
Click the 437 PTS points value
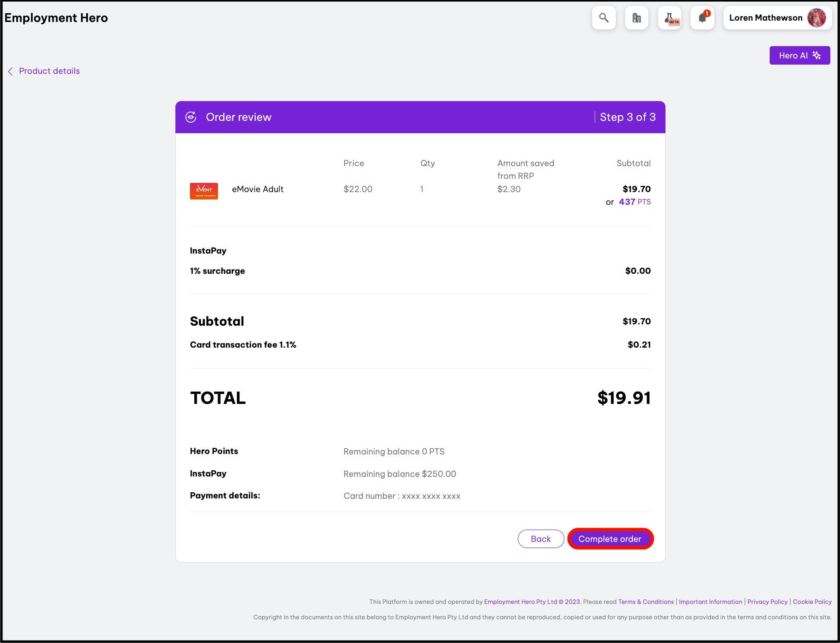pos(635,202)
